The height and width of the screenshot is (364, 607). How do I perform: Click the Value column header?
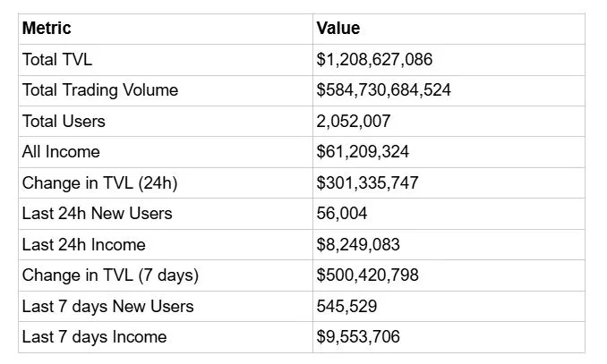point(338,29)
